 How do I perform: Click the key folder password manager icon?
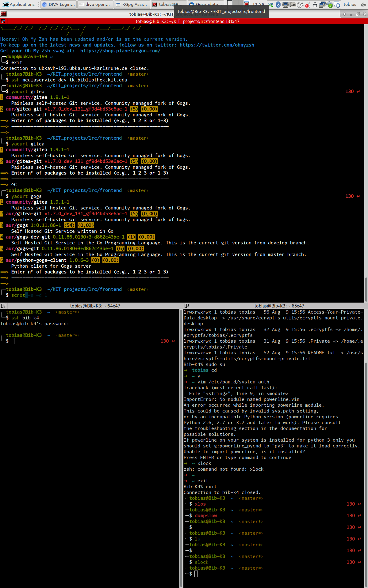pos(293,5)
